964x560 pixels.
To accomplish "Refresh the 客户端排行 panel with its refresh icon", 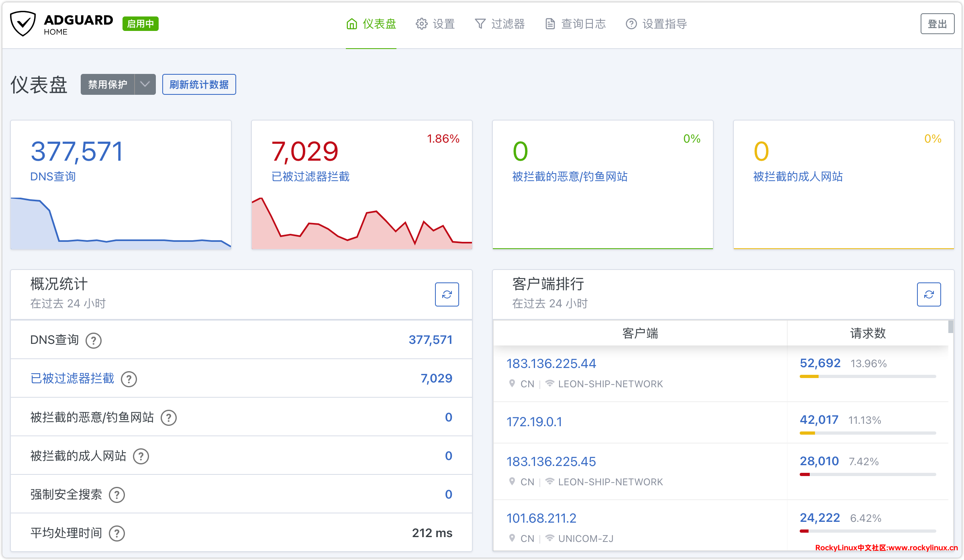I will point(929,294).
